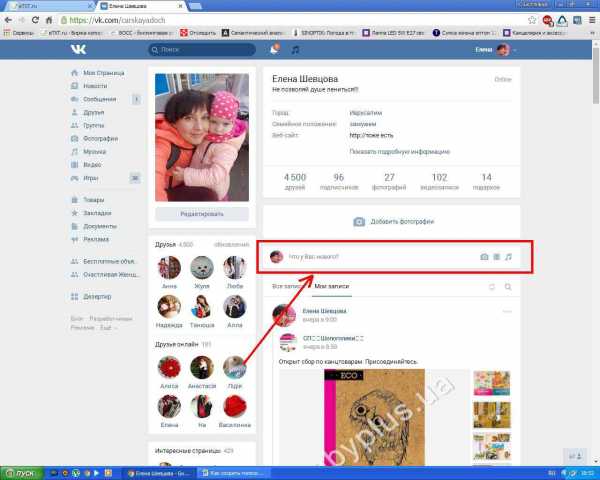Select the first browser tab

[50, 6]
